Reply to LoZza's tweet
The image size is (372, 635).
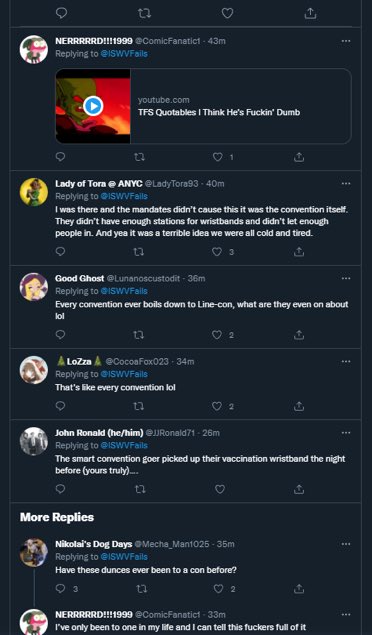point(60,406)
